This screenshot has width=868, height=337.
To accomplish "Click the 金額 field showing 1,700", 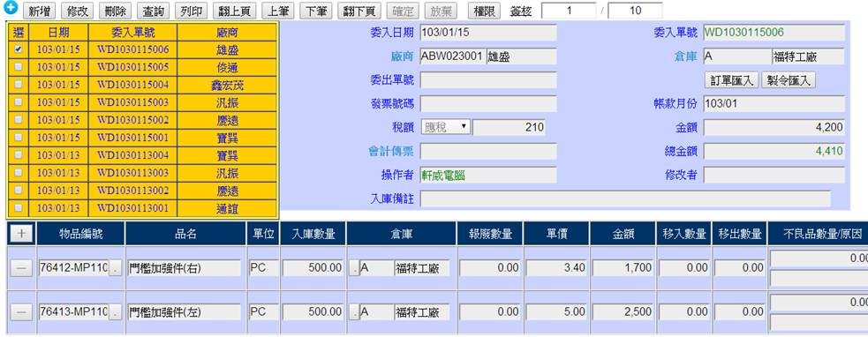I will pyautogui.click(x=623, y=268).
